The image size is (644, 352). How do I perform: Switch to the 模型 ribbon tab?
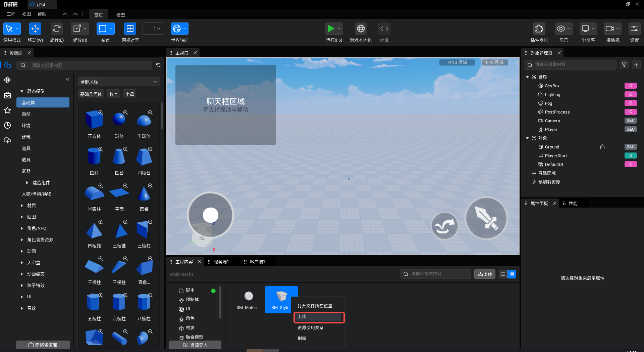click(x=121, y=15)
